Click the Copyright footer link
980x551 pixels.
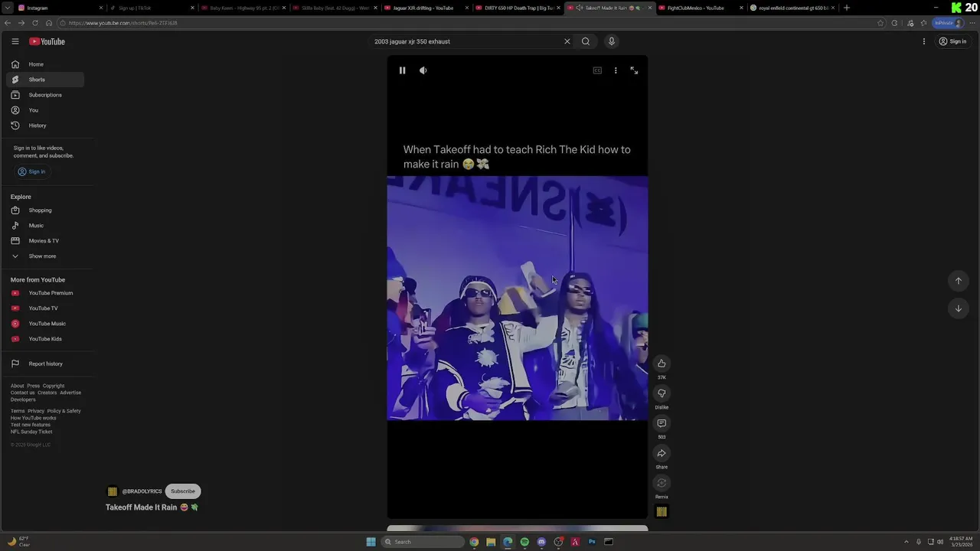[x=54, y=386]
